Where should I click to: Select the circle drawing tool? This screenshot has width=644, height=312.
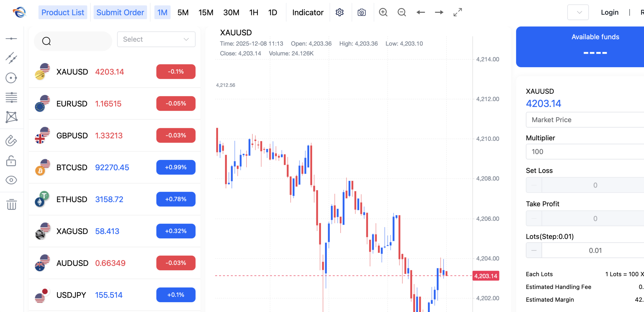pos(12,78)
